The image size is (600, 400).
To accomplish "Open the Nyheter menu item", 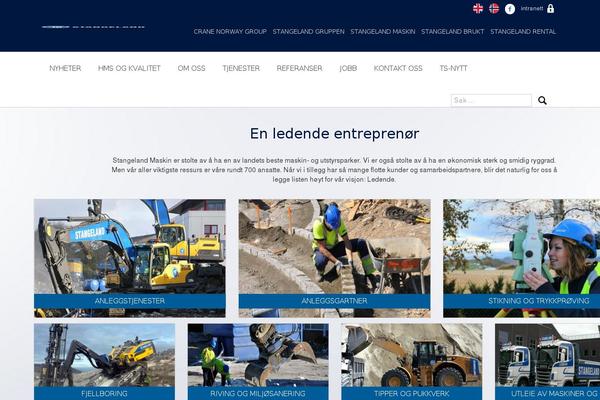I will point(65,68).
